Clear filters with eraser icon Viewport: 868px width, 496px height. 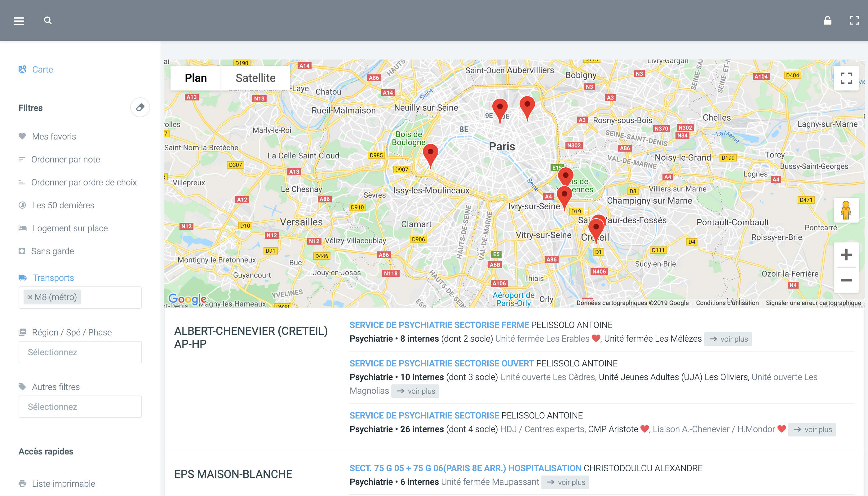(x=140, y=108)
